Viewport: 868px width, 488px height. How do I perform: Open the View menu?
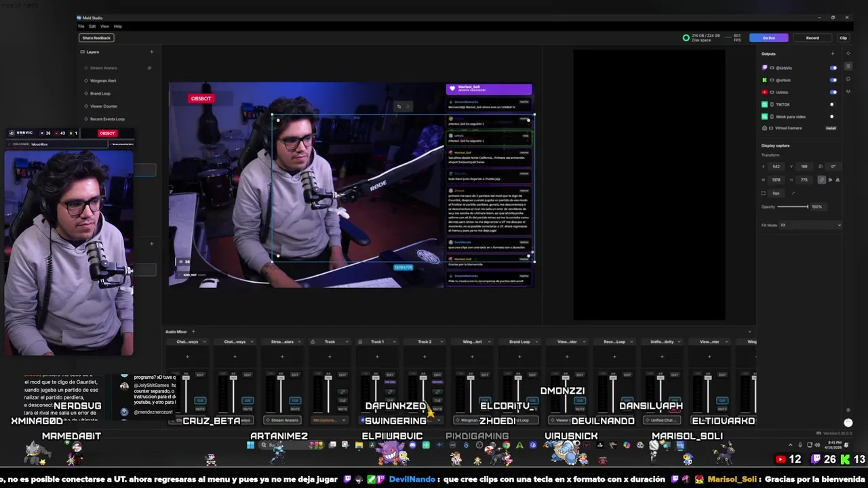[104, 26]
